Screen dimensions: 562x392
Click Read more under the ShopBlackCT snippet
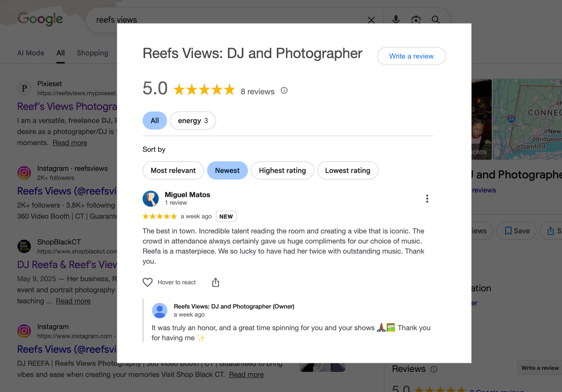(73, 301)
